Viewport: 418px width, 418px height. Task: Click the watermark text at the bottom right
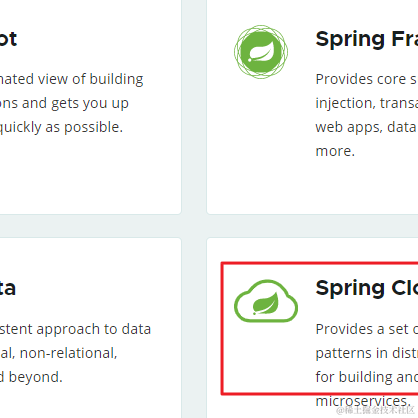[375, 410]
